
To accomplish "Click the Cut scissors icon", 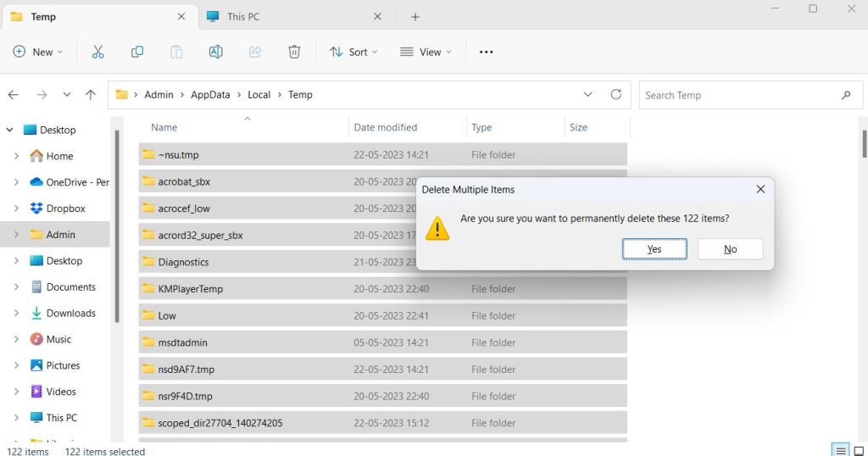I will tap(98, 52).
